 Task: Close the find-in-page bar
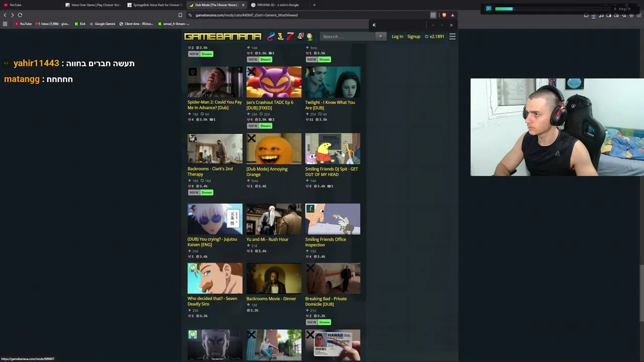(x=451, y=25)
